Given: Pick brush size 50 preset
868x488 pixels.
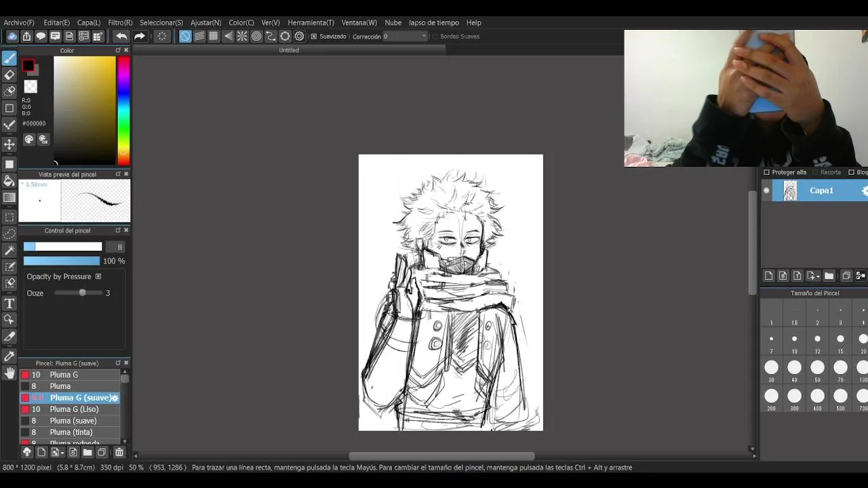Looking at the screenshot, I should pos(817,371).
